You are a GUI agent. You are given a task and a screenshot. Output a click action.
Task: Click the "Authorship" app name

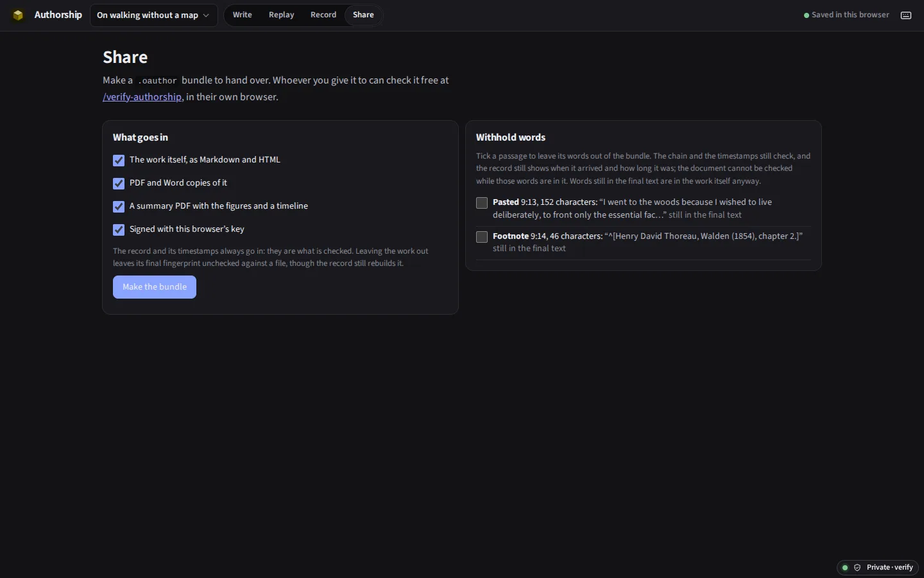58,15
